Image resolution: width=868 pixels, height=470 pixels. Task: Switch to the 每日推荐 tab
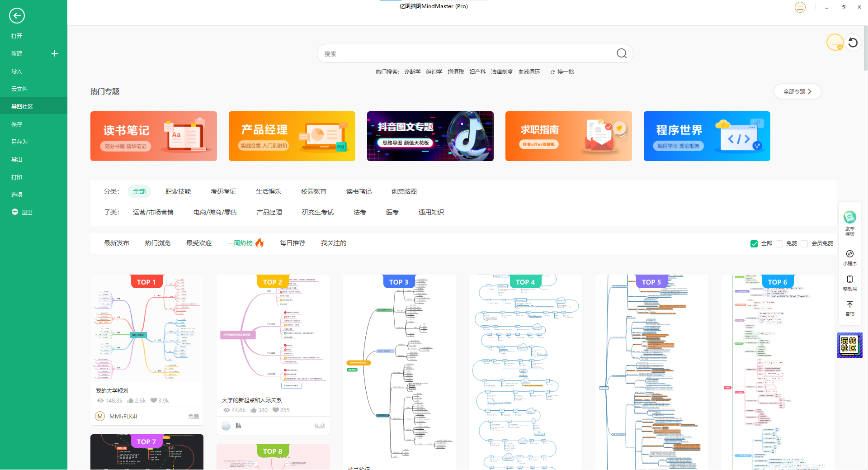click(x=292, y=243)
